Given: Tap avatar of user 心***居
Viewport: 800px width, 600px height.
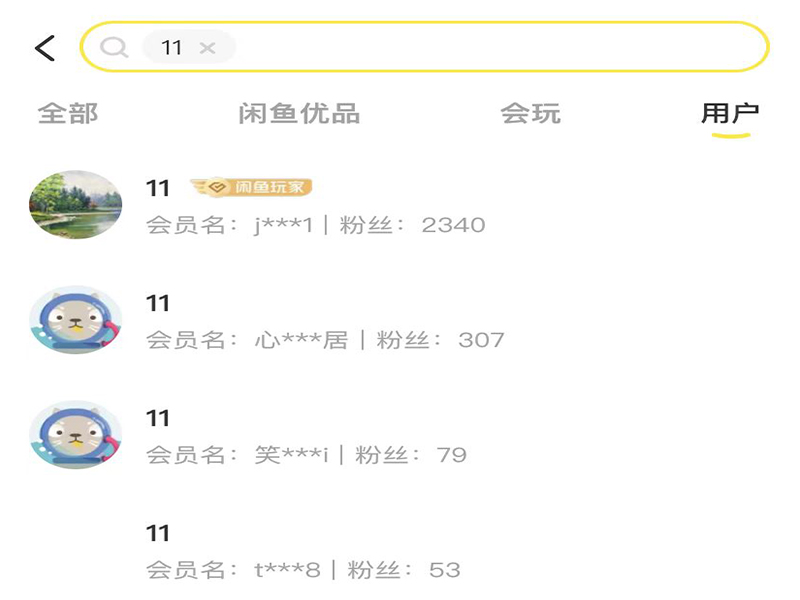Looking at the screenshot, I should (76, 320).
